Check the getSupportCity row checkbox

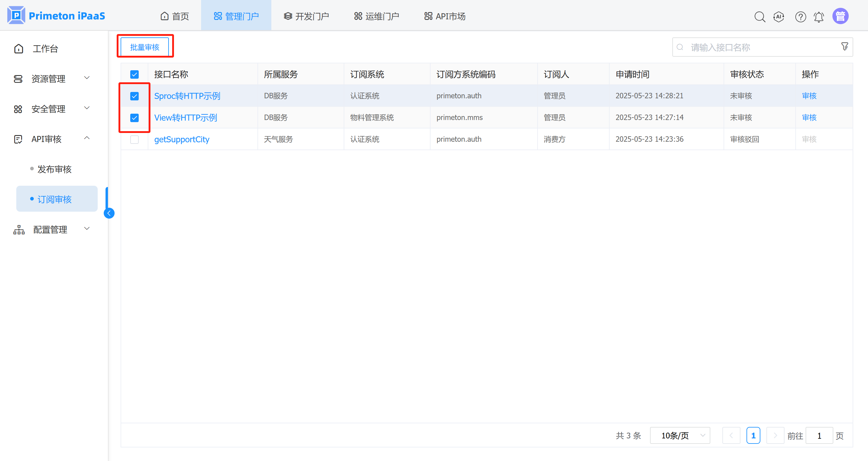134,140
